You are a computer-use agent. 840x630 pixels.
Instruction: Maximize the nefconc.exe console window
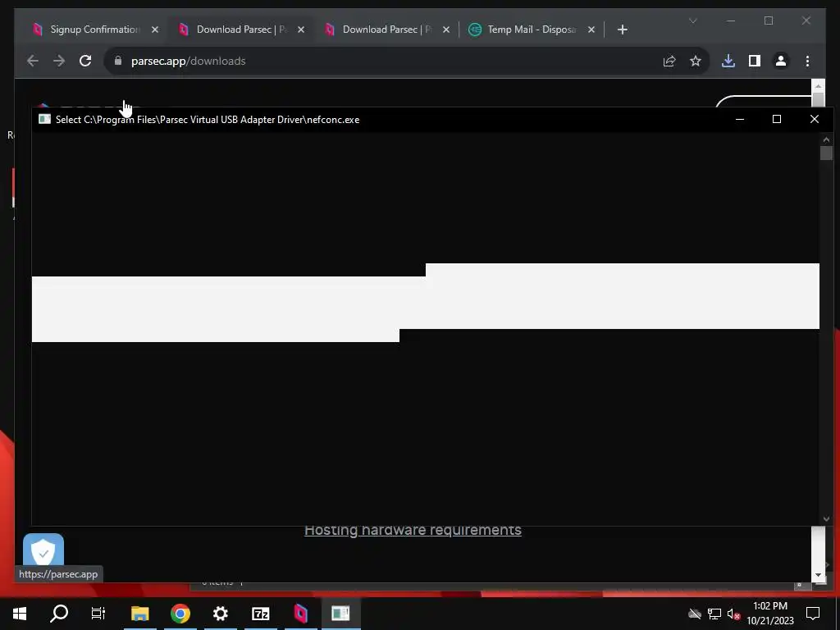tap(777, 119)
